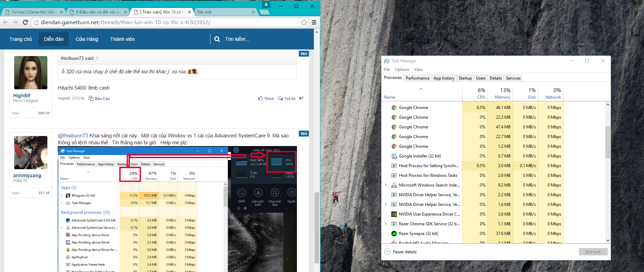Open Thành viên navigation item

click(122, 39)
